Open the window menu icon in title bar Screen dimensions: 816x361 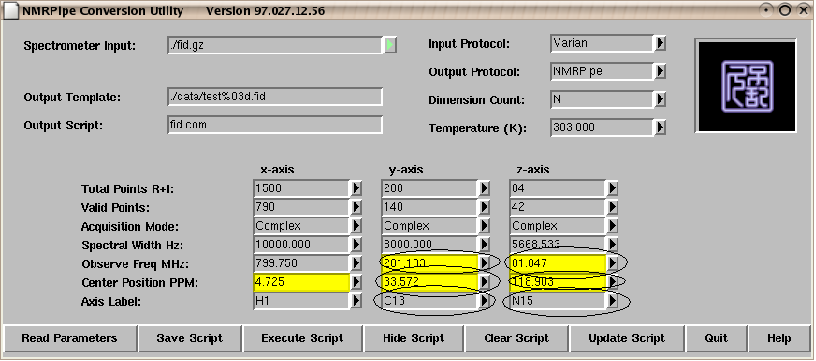(x=11, y=11)
